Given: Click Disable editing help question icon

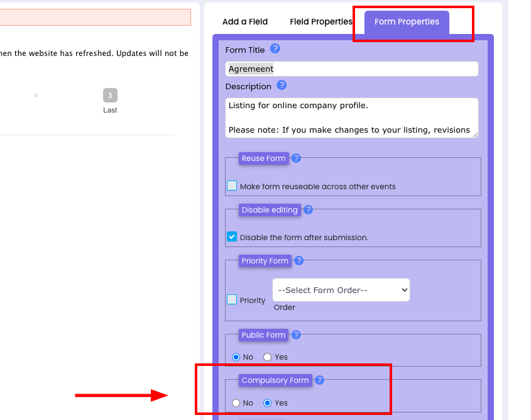Looking at the screenshot, I should point(308,209).
